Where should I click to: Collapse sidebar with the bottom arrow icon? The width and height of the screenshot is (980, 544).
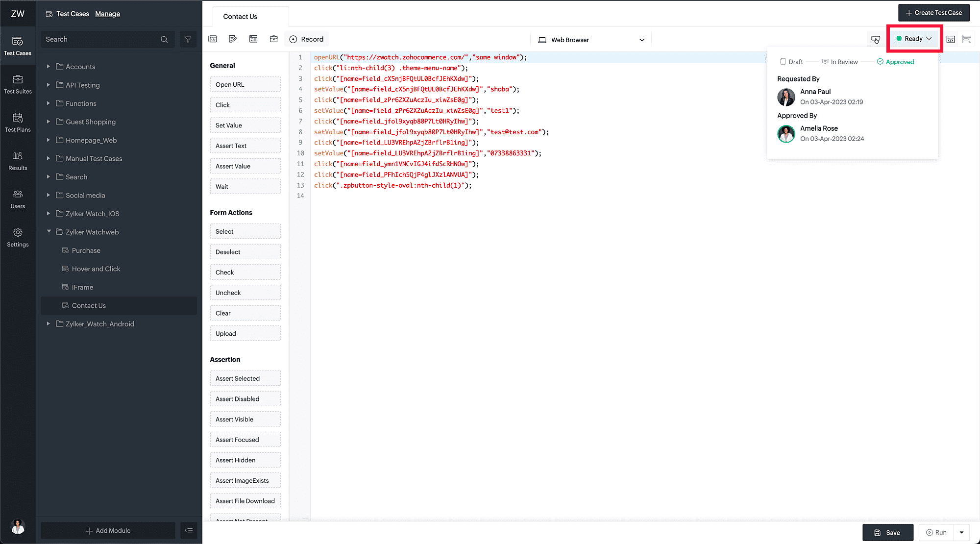[x=189, y=530]
